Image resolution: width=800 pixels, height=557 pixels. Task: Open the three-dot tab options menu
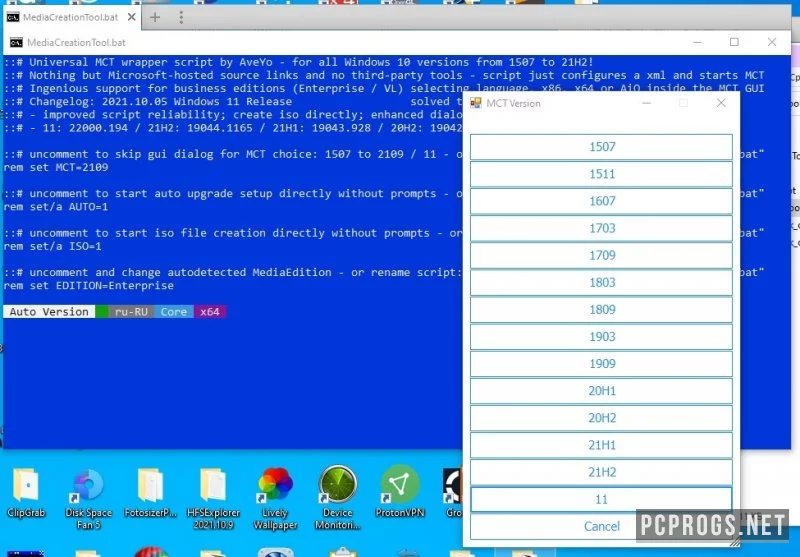pos(181,17)
